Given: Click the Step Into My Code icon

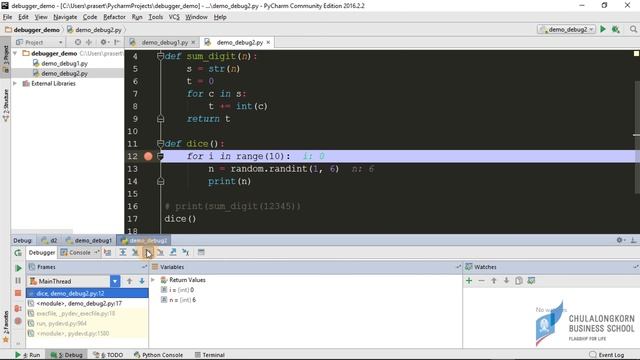Looking at the screenshot, I should pos(148,253).
